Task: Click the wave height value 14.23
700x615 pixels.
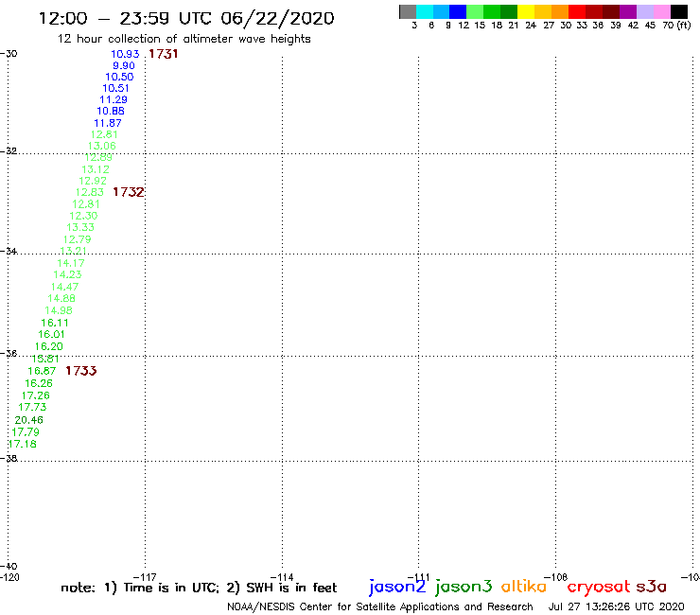Action: coord(67,274)
